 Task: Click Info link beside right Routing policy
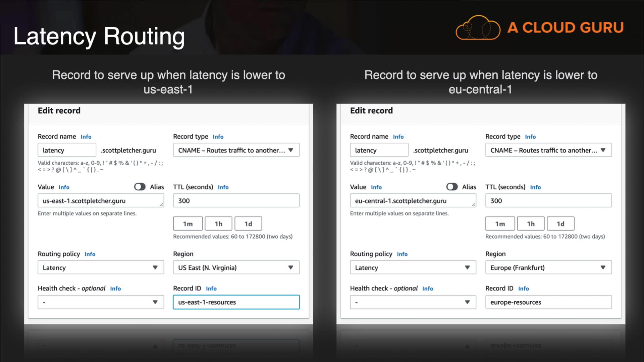[402, 254]
